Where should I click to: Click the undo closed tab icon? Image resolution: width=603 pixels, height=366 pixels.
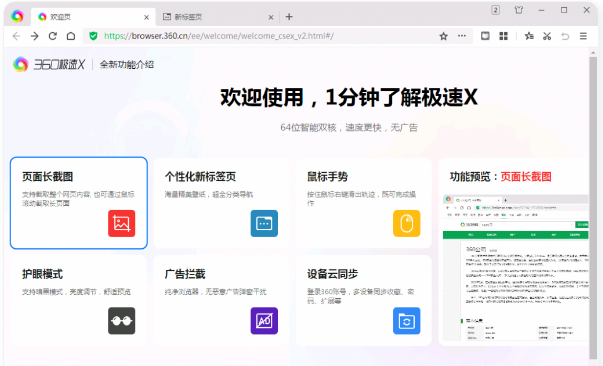565,36
